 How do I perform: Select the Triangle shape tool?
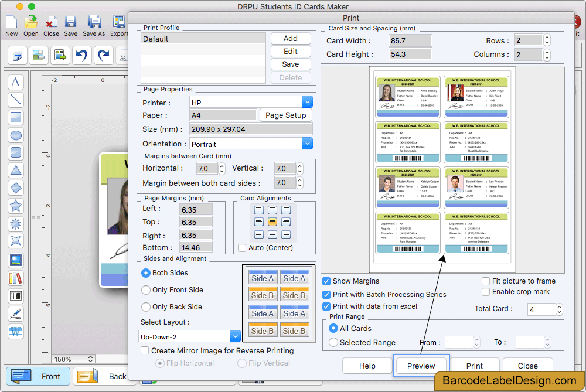pos(16,170)
